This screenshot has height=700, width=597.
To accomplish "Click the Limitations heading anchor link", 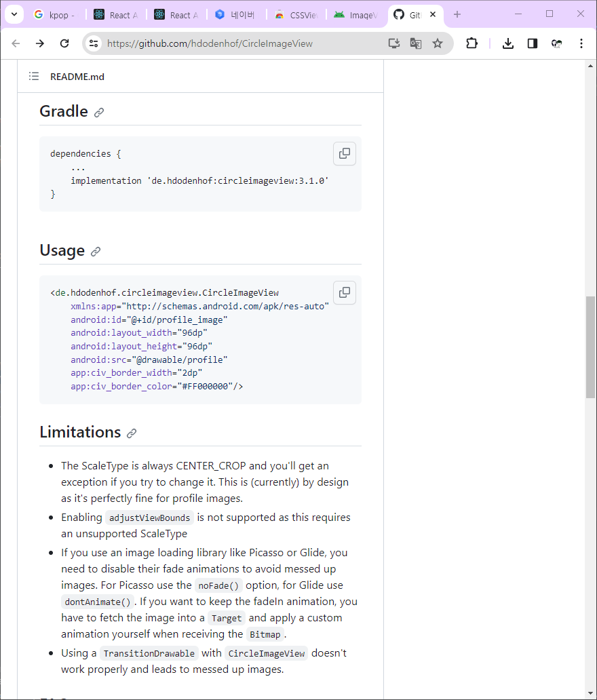I will pyautogui.click(x=132, y=433).
